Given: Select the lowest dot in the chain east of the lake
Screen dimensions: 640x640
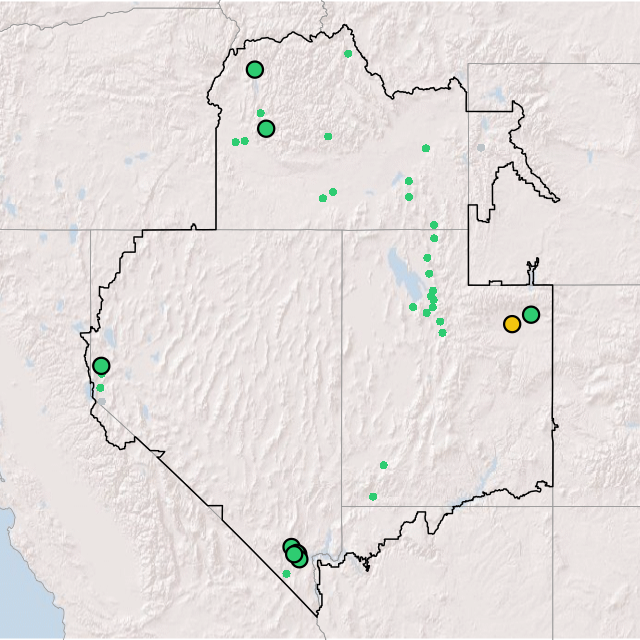Looking at the screenshot, I should click(x=442, y=333).
